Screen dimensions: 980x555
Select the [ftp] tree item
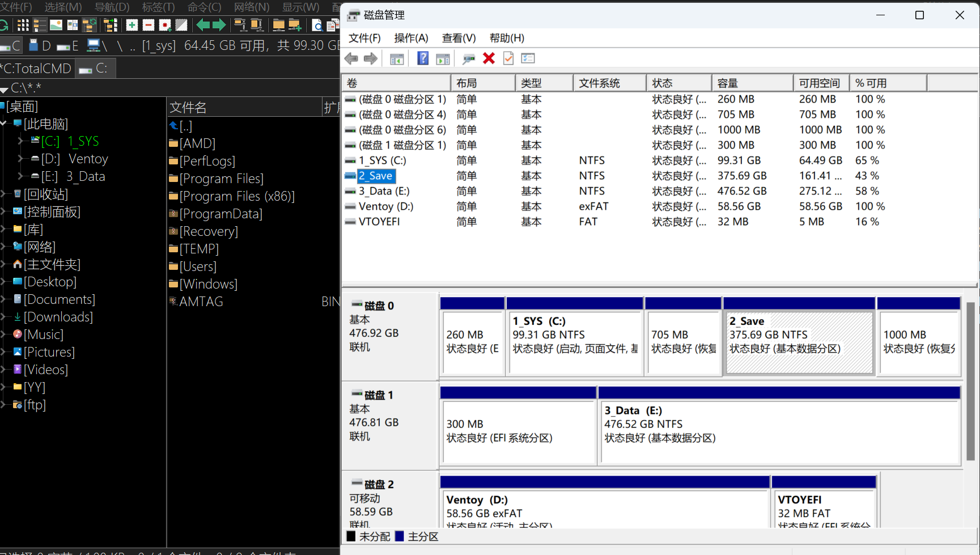point(29,405)
